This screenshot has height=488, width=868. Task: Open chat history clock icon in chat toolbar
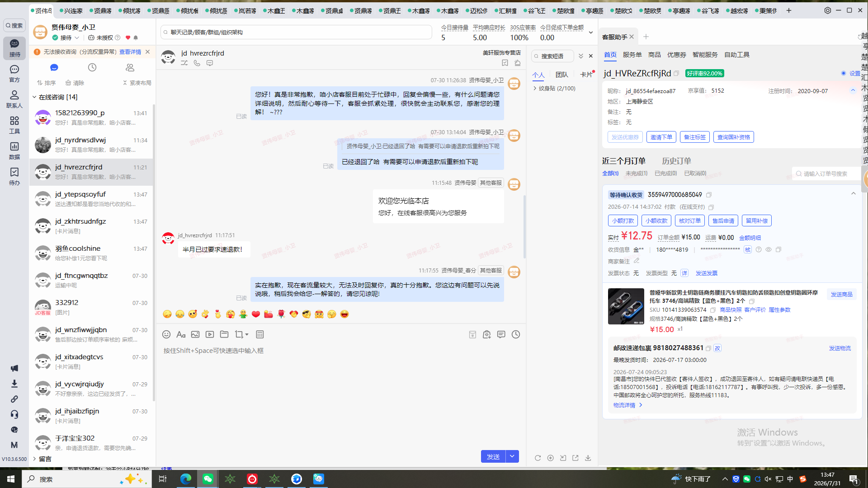pyautogui.click(x=516, y=334)
